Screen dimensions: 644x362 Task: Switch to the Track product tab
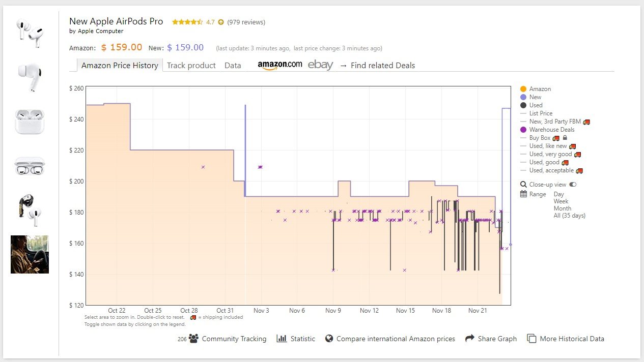[x=191, y=65]
